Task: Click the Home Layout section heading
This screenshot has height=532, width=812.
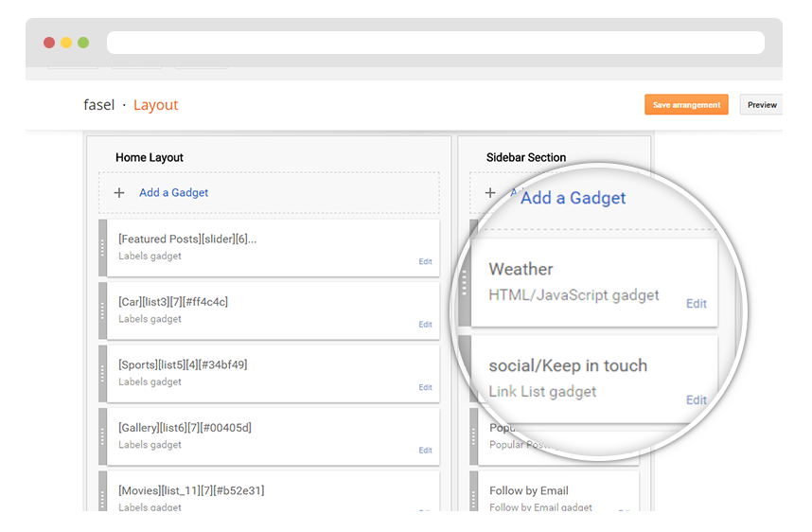Action: pos(150,157)
